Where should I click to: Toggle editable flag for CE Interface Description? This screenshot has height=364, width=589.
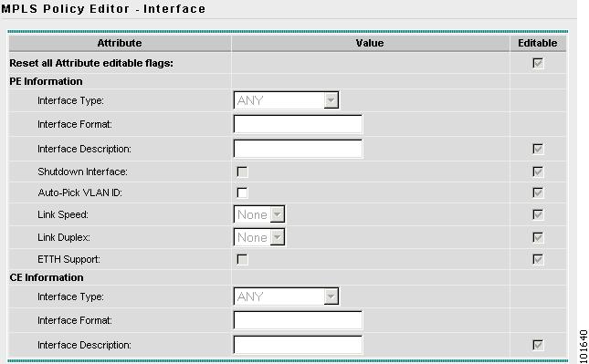538,345
